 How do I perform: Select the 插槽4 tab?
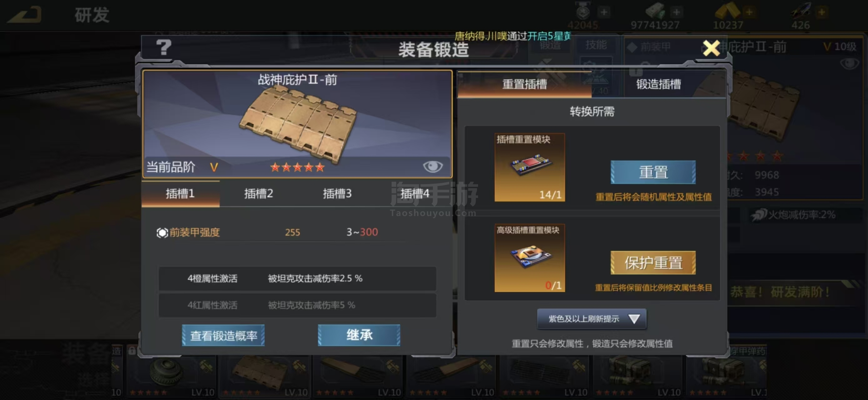[415, 194]
